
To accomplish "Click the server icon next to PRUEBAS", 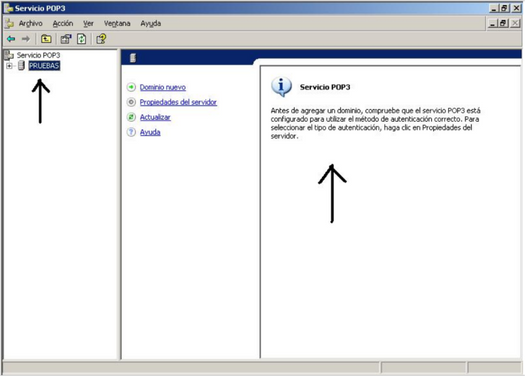I will click(x=21, y=66).
